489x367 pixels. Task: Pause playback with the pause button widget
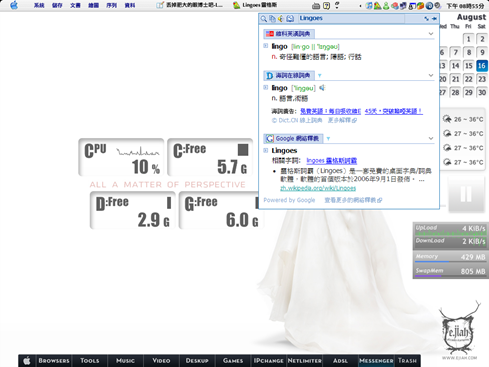point(466,194)
